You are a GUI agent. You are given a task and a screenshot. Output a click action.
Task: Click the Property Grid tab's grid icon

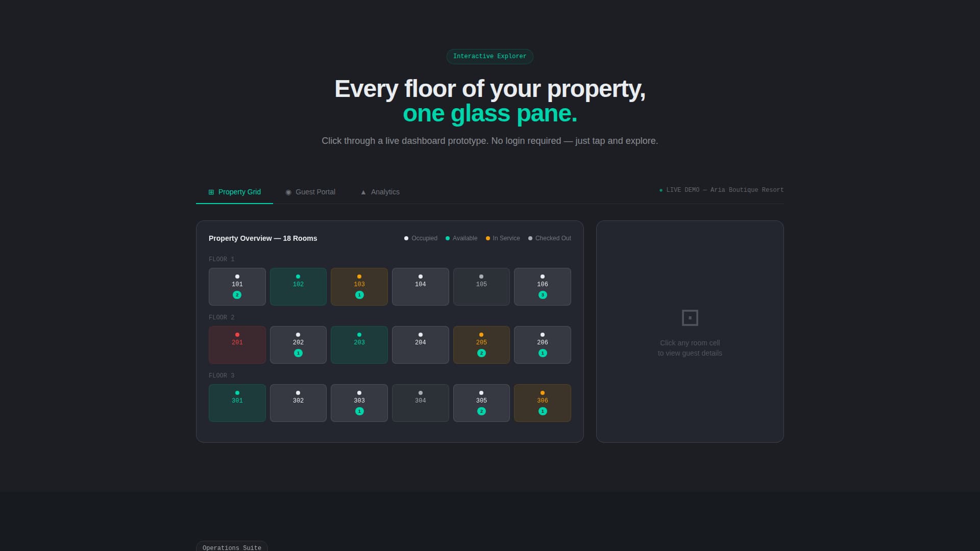tap(211, 192)
